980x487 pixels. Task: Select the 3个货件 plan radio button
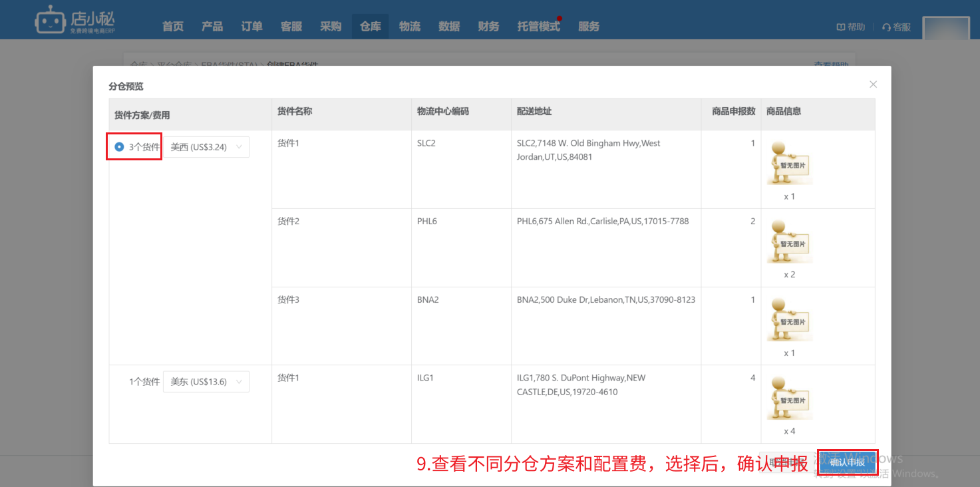119,147
